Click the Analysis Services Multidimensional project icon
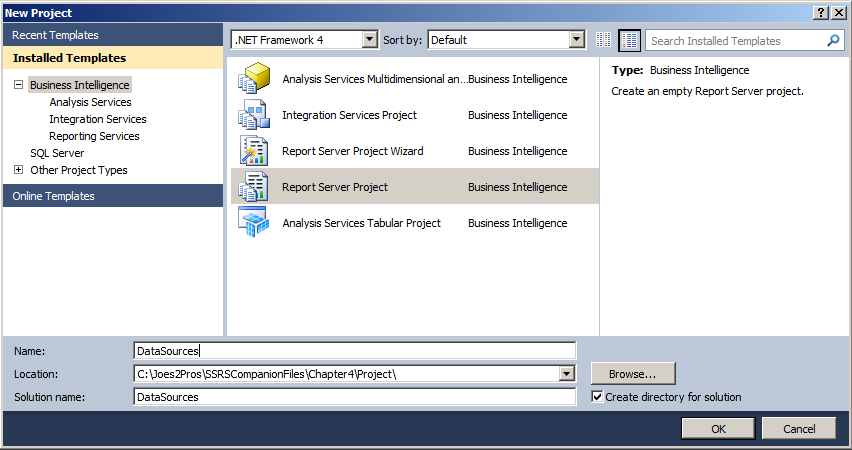Image resolution: width=852 pixels, height=450 pixels. tap(254, 78)
